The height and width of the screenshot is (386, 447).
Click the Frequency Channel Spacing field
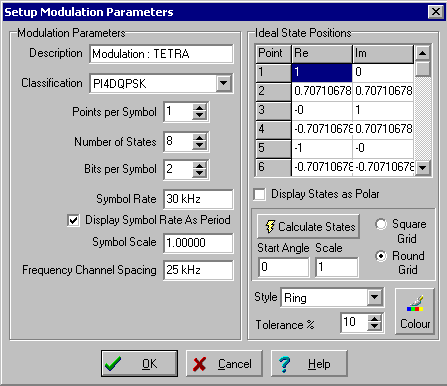[x=198, y=270]
